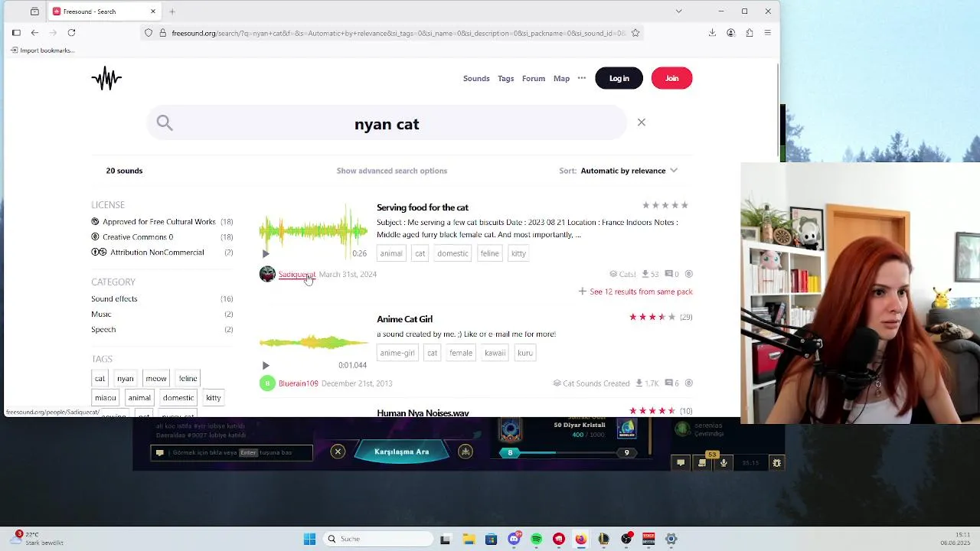Filter by Attribution NonCommercial license

(148, 253)
